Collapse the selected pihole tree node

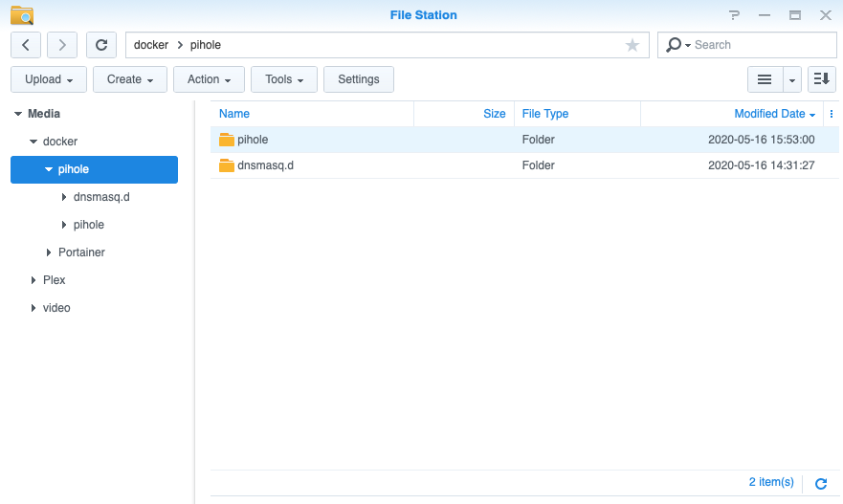click(49, 169)
